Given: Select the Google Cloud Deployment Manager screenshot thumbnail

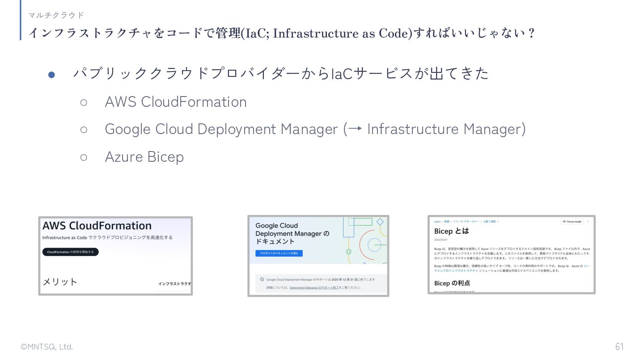Looking at the screenshot, I should click(318, 256).
